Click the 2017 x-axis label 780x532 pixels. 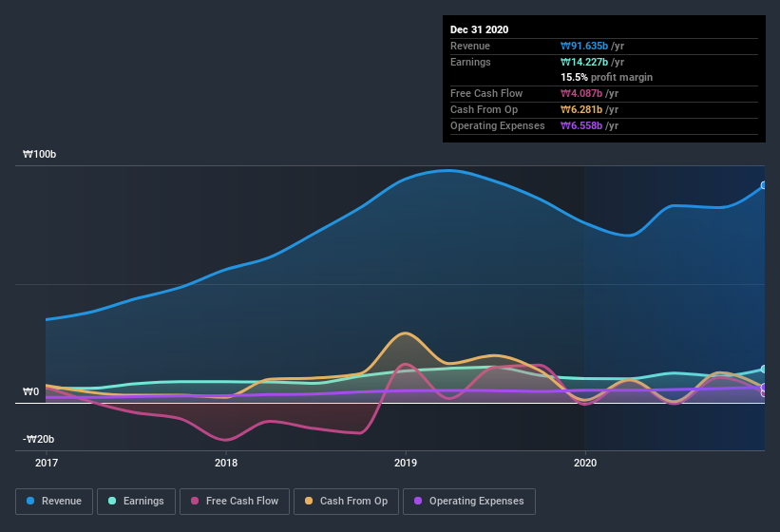pos(47,463)
